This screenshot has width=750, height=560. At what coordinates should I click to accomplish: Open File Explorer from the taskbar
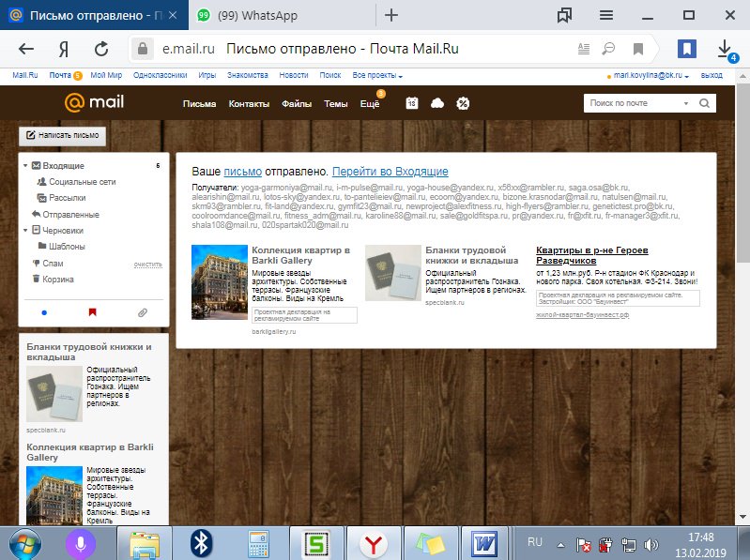(144, 544)
